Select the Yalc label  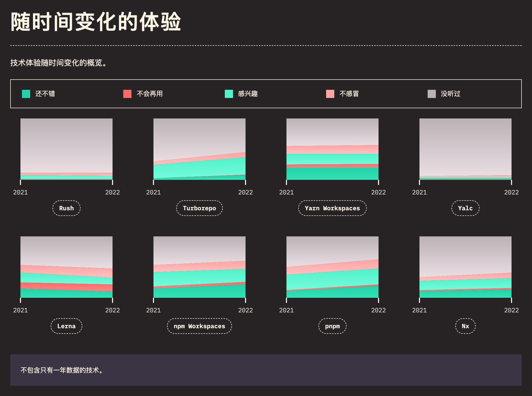click(465, 208)
